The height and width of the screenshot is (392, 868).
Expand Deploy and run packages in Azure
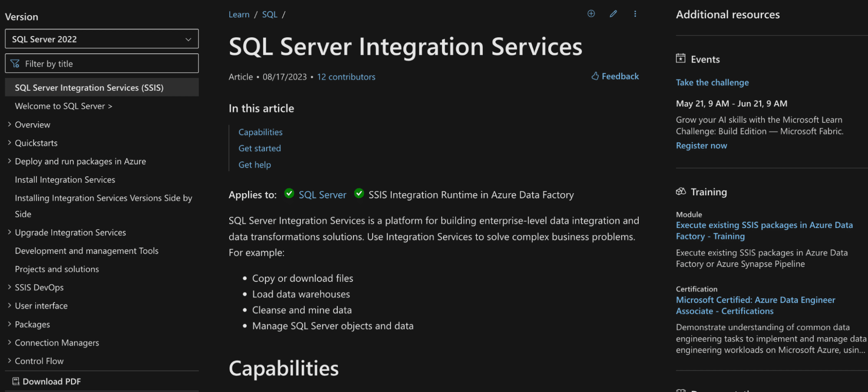pos(10,161)
